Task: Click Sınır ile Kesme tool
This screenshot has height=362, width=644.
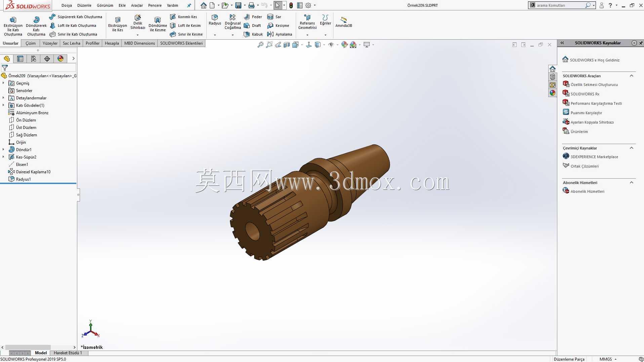Action: [186, 34]
